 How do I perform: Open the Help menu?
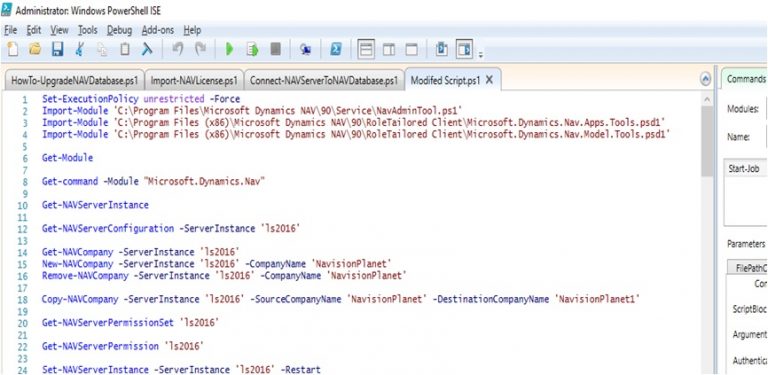(192, 30)
